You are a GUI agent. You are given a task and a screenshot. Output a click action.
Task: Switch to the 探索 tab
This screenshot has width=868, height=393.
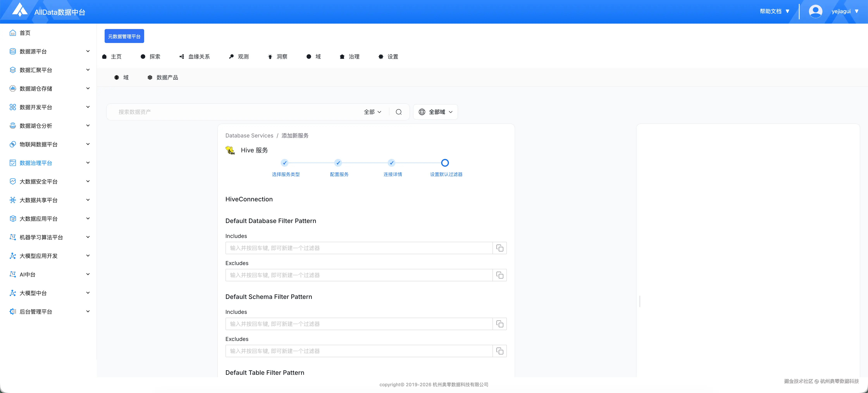coord(151,57)
